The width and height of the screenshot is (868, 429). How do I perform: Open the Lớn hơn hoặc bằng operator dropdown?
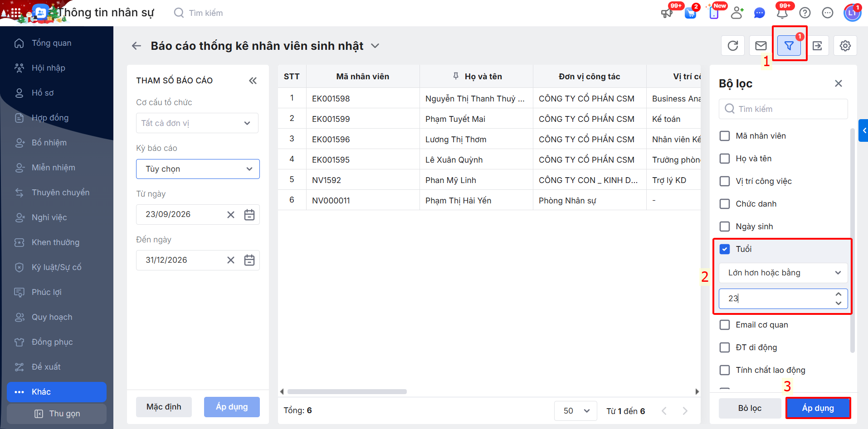(x=783, y=273)
